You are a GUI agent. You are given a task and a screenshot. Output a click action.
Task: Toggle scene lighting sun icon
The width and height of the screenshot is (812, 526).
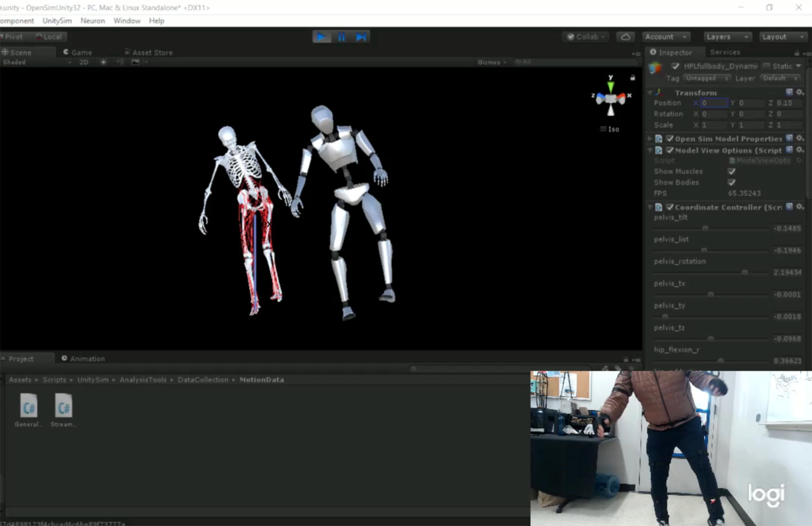pyautogui.click(x=104, y=62)
